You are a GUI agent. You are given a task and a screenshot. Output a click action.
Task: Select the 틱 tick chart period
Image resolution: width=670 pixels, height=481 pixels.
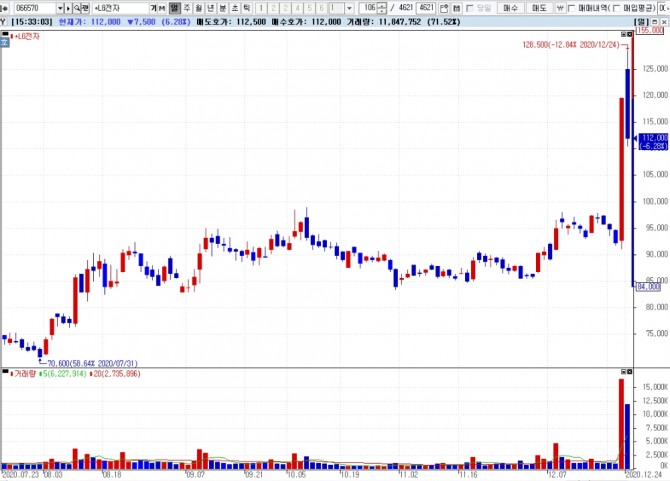(247, 8)
